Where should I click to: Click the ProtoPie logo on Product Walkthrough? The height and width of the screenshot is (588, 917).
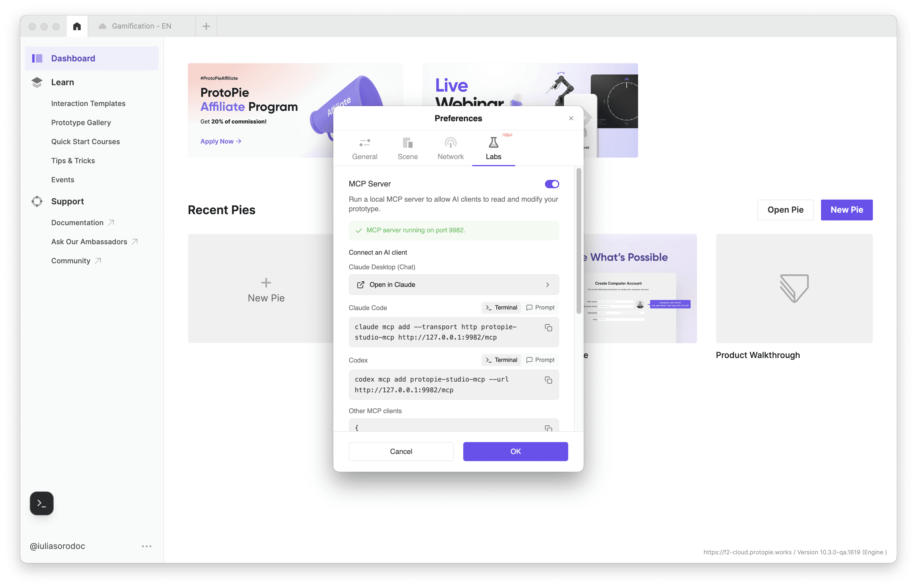[x=794, y=288]
